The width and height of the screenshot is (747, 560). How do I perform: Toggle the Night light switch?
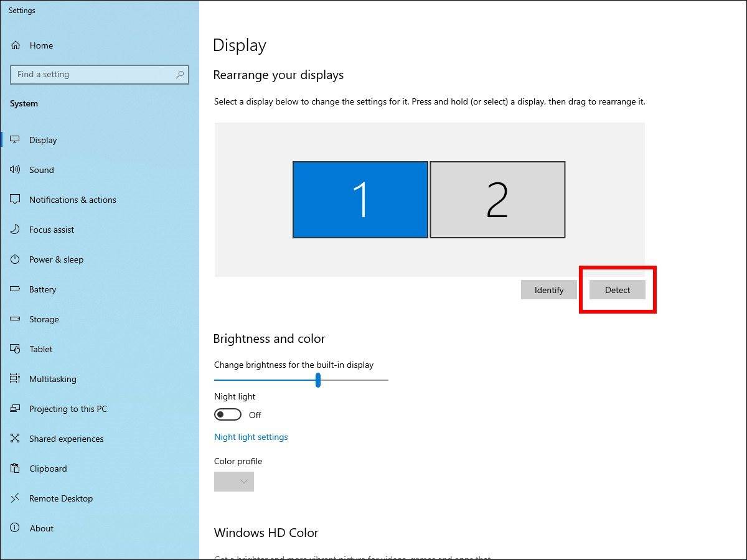(228, 414)
